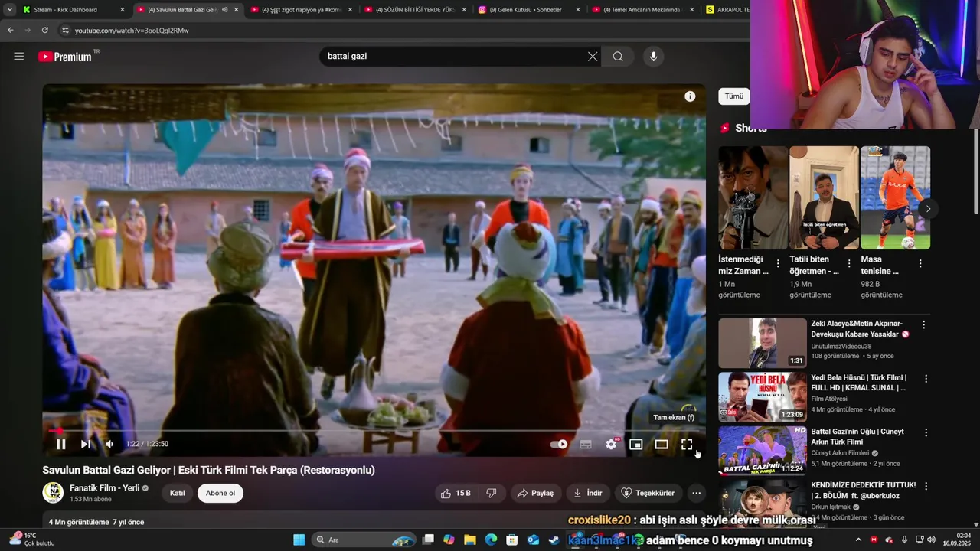Screen dimensions: 980x551
Task: Open options for Tatili biten öğretmen short
Action: [x=849, y=263]
